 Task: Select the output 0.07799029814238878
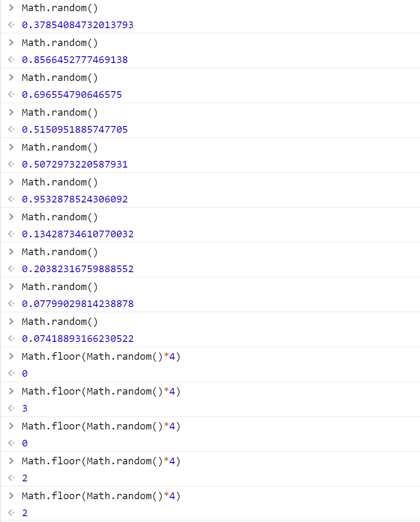tap(78, 304)
